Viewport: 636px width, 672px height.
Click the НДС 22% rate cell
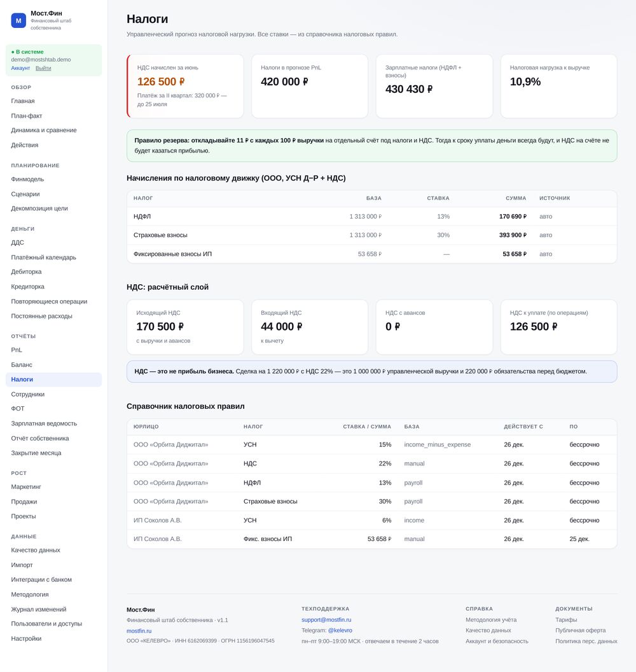tap(385, 463)
